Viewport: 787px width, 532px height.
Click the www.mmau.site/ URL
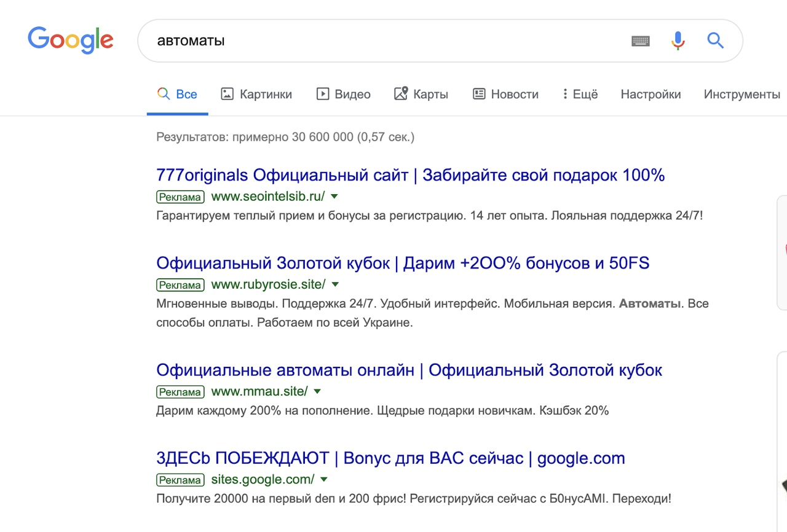259,391
